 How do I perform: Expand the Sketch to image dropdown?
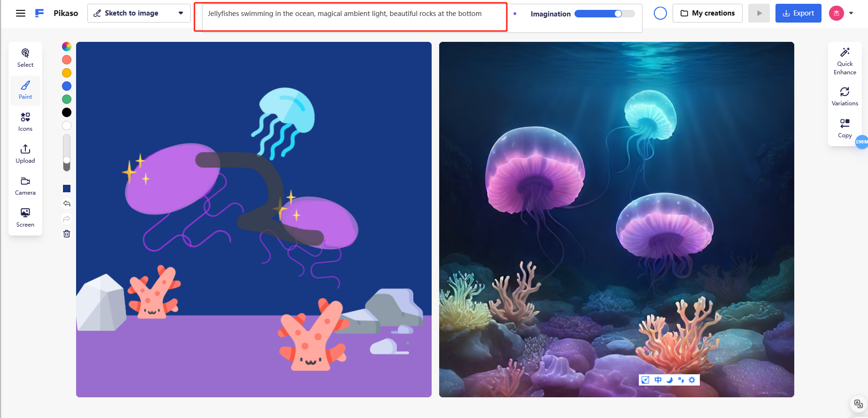139,13
